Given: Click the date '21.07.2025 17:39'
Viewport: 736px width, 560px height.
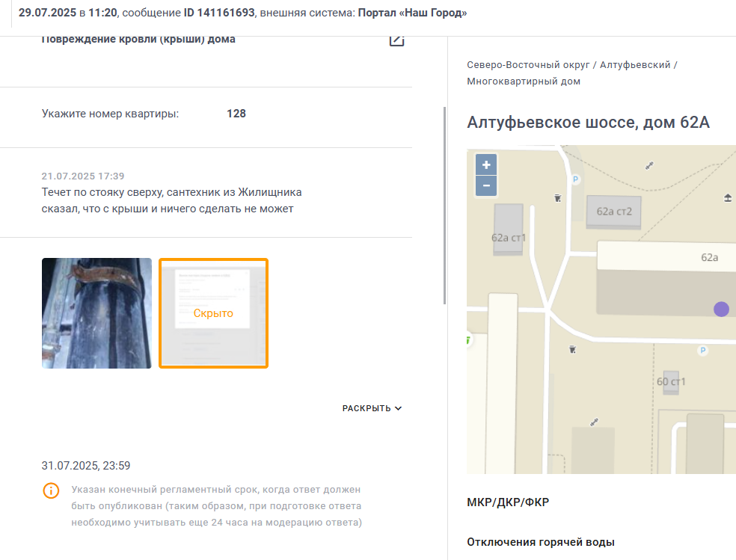Looking at the screenshot, I should coord(83,176).
